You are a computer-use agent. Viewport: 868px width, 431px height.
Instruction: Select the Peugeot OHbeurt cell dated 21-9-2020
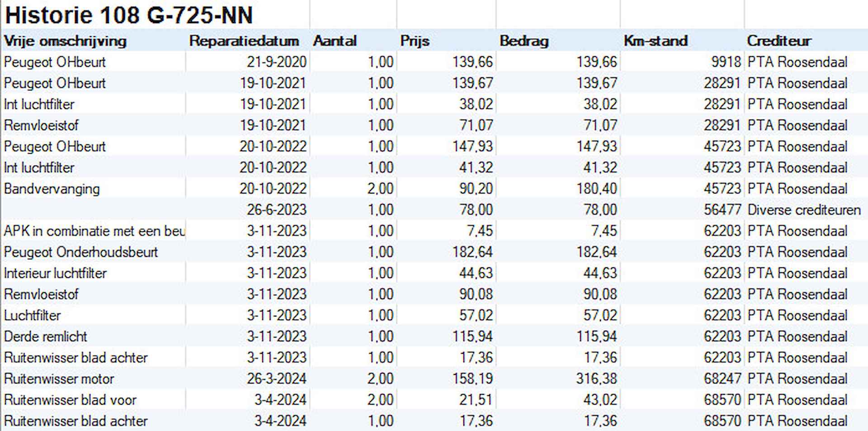pyautogui.click(x=55, y=62)
